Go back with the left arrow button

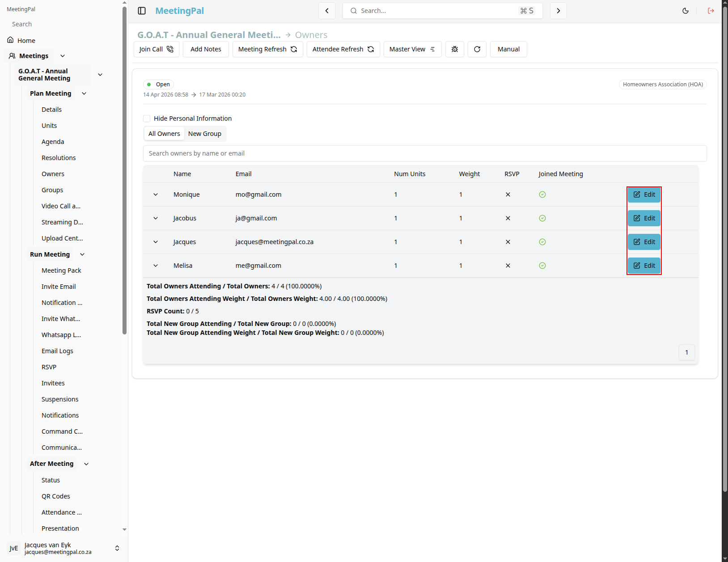[x=327, y=11]
